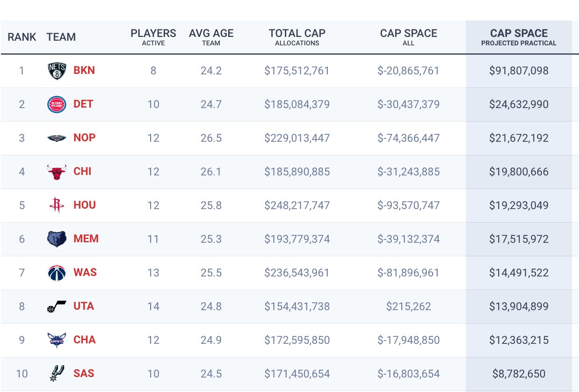579x392 pixels.
Task: Open the HOU team link
Action: click(85, 205)
